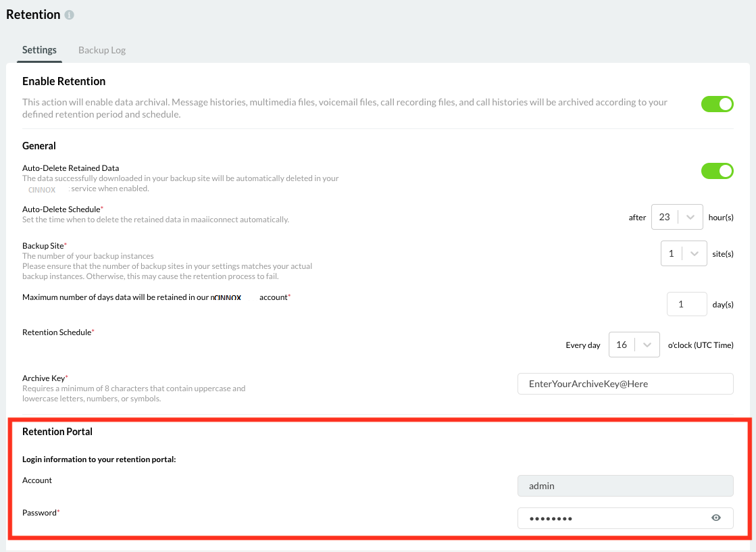This screenshot has height=552, width=756.
Task: Switch to the Settings tab
Action: point(40,50)
